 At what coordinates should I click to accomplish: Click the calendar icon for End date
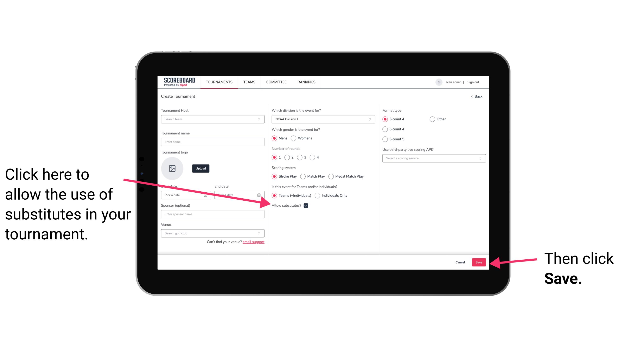point(259,195)
